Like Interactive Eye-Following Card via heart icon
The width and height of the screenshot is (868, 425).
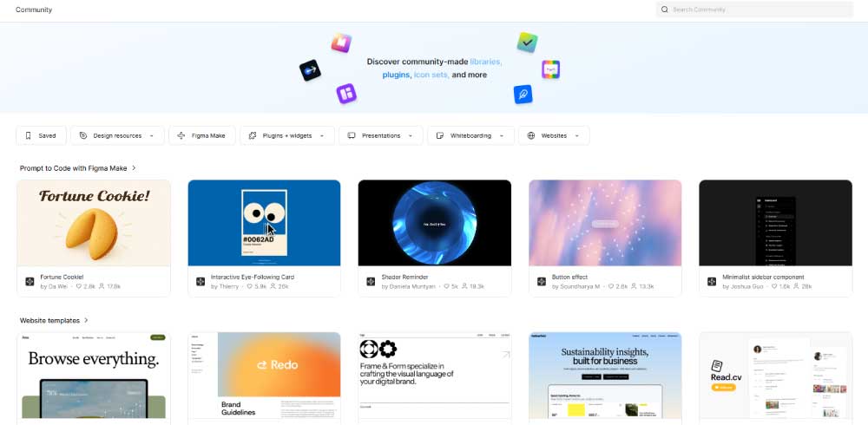click(x=250, y=286)
